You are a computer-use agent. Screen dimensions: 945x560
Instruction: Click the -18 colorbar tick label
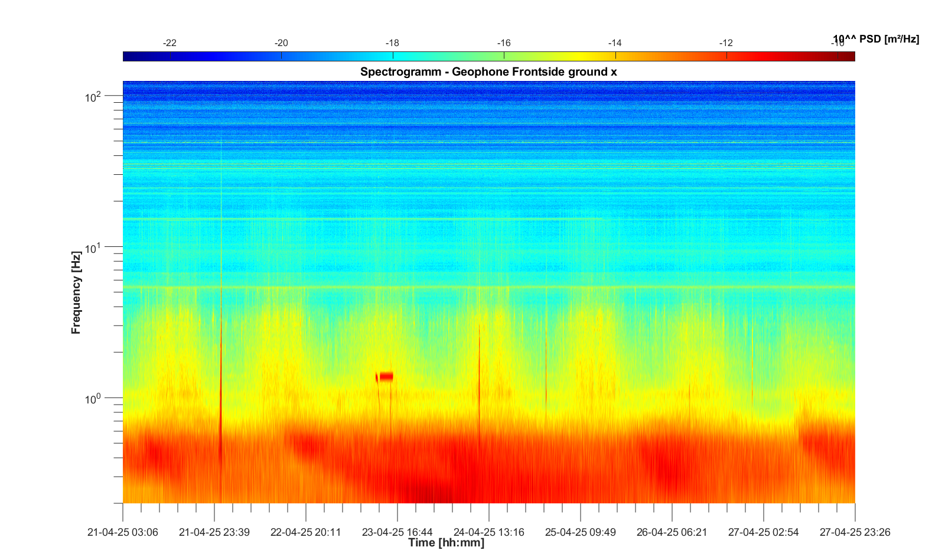tap(392, 43)
